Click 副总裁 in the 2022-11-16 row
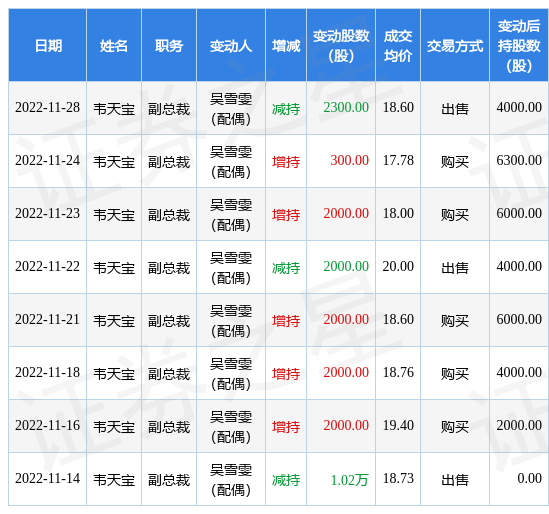The width and height of the screenshot is (549, 514). tap(169, 427)
